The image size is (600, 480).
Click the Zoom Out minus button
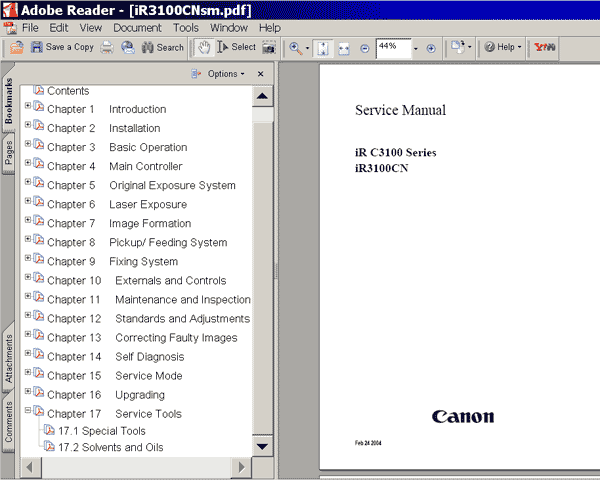(365, 49)
